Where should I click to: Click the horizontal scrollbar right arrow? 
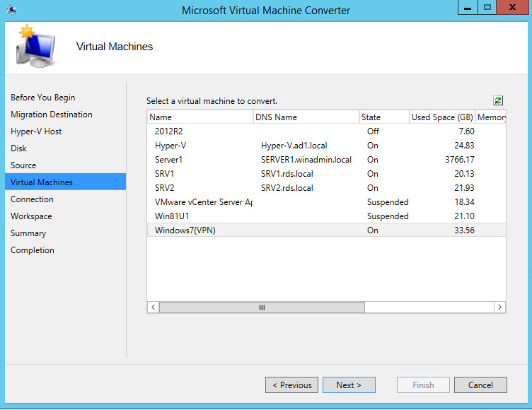[x=499, y=307]
